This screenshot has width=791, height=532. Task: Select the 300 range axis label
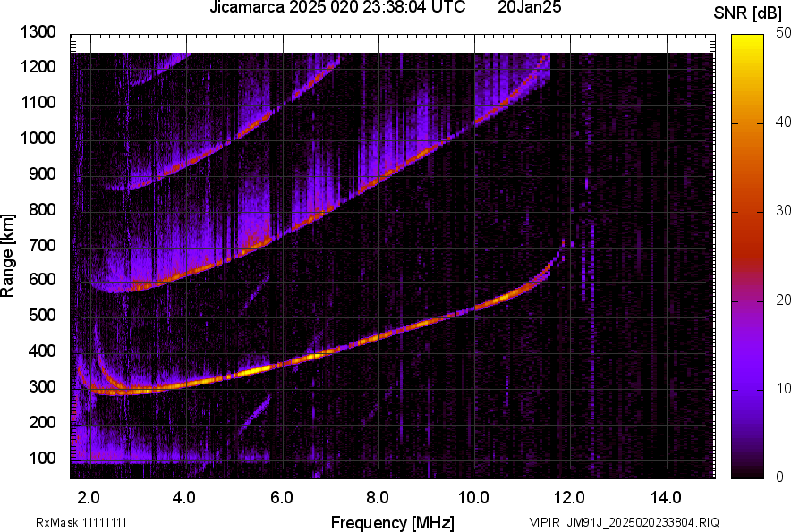coord(42,387)
